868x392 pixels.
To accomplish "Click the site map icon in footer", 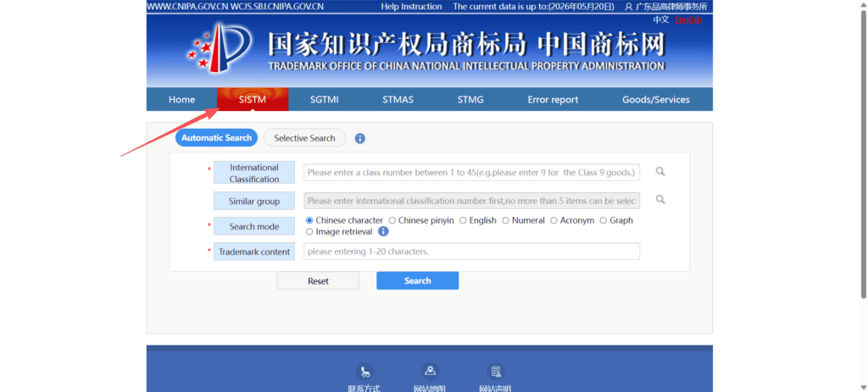I will (x=430, y=371).
